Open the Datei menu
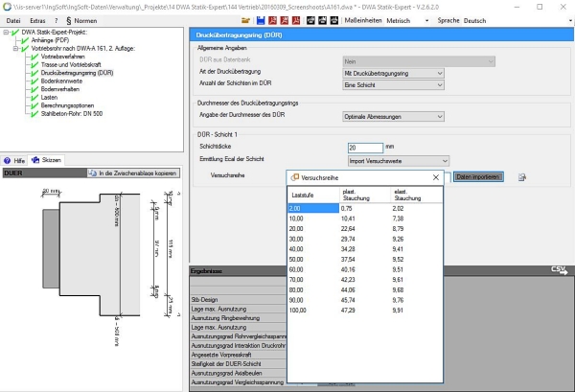 coord(14,20)
